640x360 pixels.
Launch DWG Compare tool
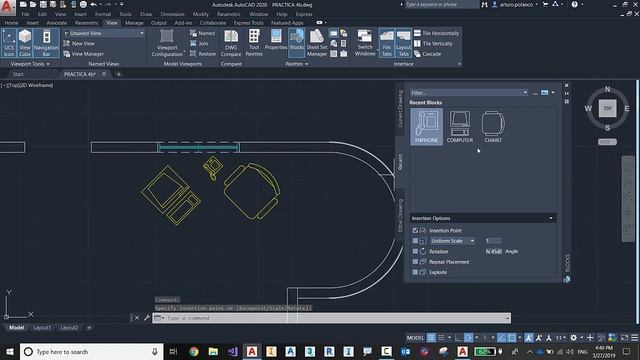[231, 43]
